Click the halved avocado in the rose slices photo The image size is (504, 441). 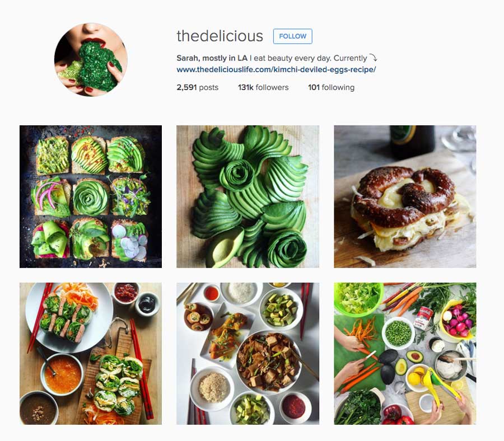[225, 248]
